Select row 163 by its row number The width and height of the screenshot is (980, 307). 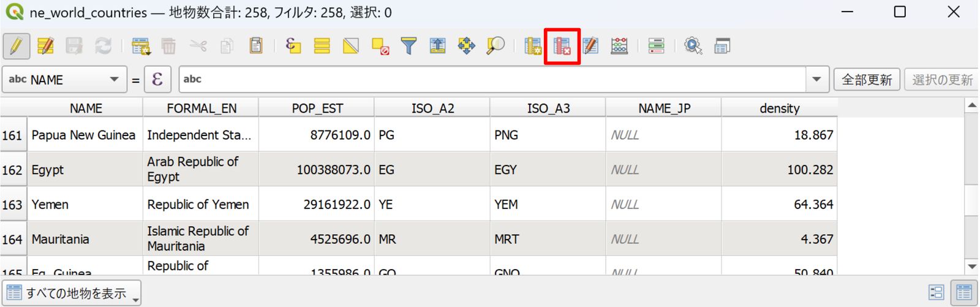[x=12, y=205]
